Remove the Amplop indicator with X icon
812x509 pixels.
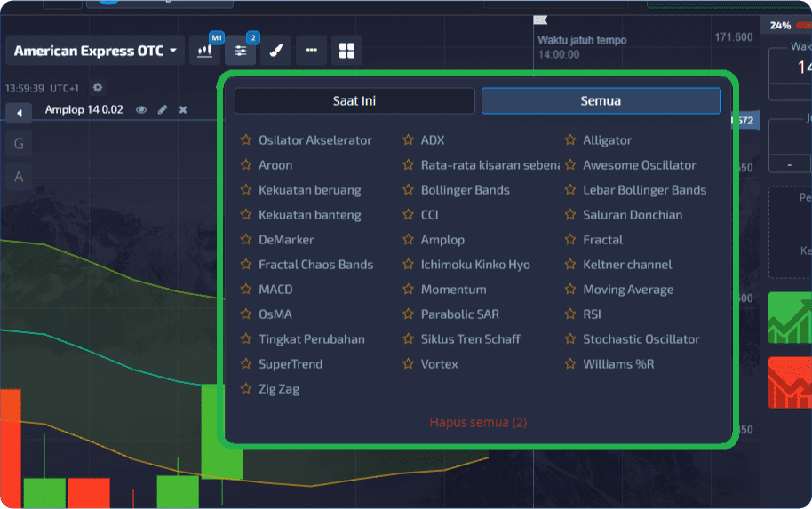pyautogui.click(x=183, y=110)
